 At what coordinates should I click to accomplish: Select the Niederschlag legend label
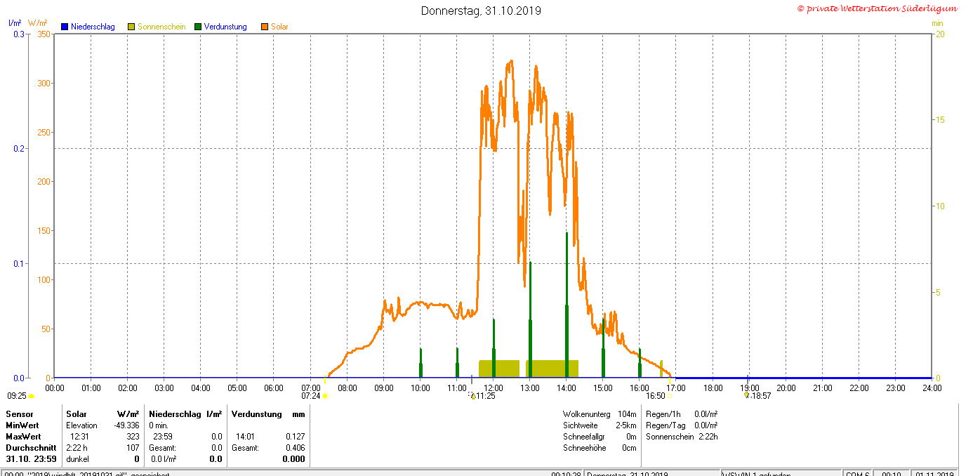pyautogui.click(x=93, y=27)
